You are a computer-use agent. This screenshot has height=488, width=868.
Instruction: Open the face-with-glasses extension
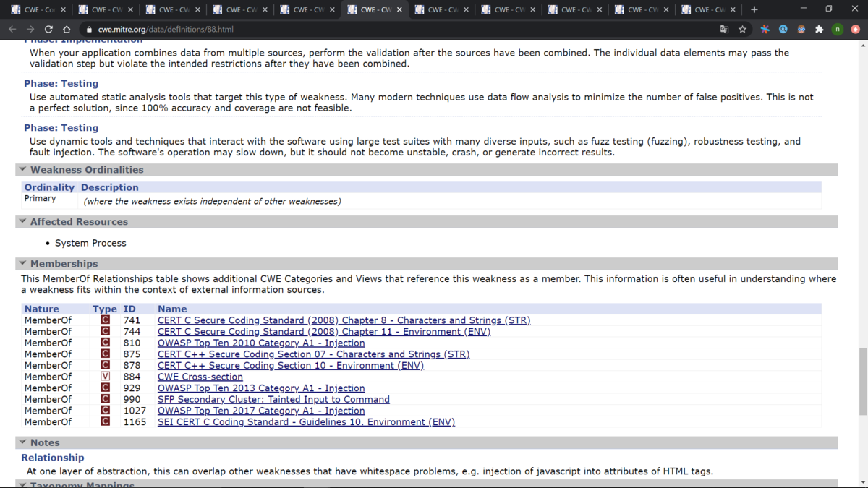[801, 30]
